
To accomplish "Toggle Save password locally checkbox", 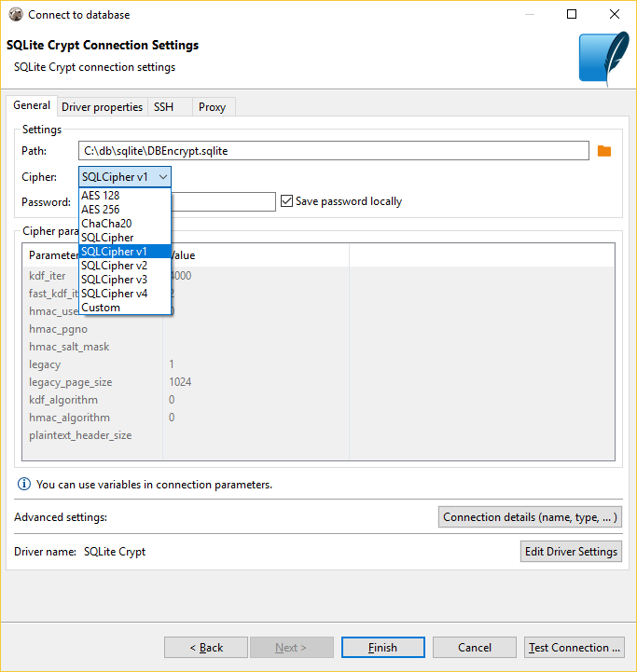I will point(286,201).
